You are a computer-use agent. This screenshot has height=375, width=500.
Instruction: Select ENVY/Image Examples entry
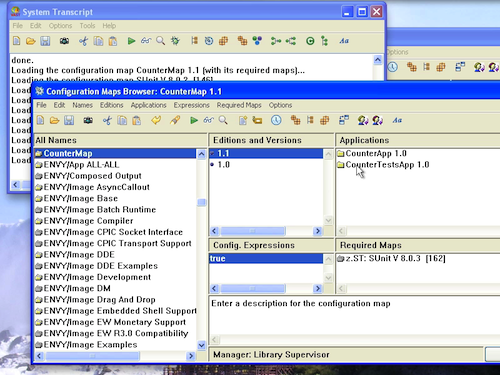point(115,344)
